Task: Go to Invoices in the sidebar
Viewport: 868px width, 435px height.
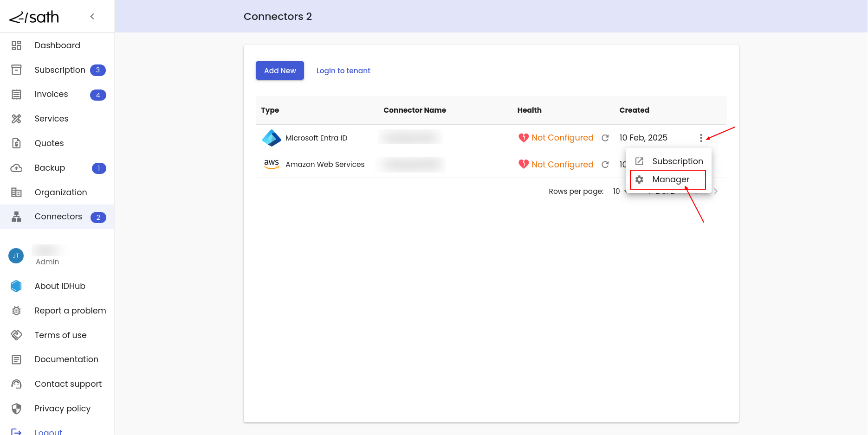Action: (x=51, y=94)
